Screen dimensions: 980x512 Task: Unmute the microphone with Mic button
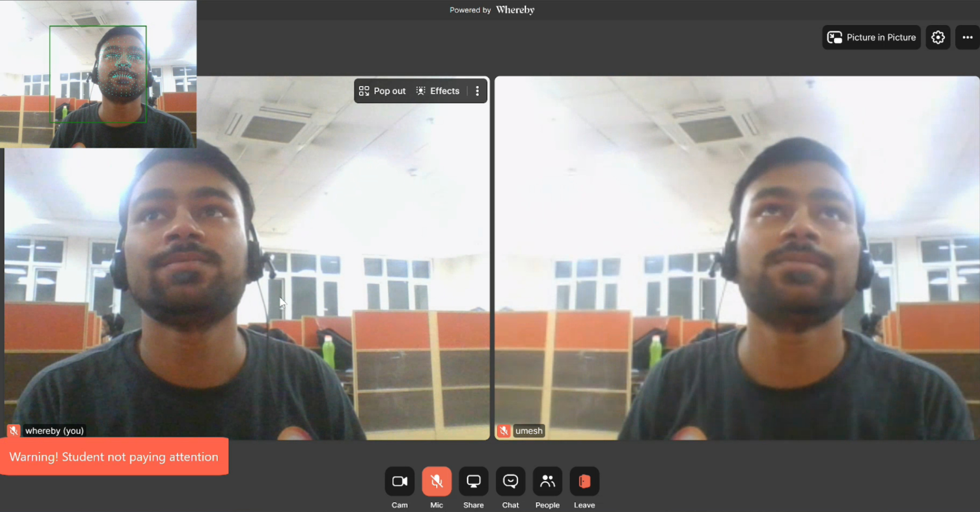coord(437,482)
